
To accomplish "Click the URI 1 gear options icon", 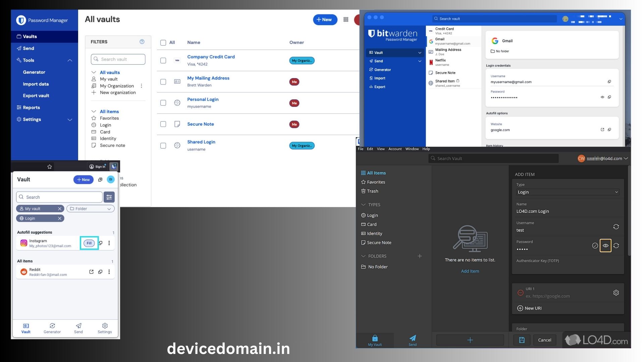I will pos(616,293).
